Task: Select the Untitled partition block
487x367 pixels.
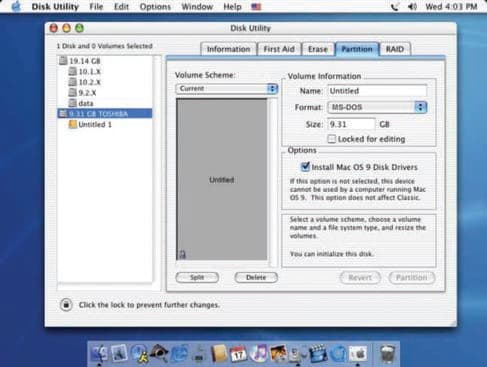Action: point(222,179)
